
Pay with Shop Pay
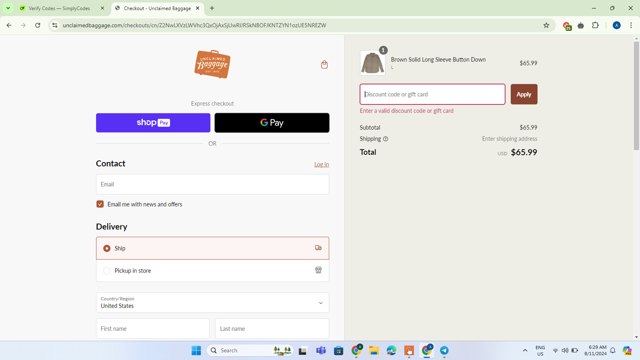tap(153, 123)
